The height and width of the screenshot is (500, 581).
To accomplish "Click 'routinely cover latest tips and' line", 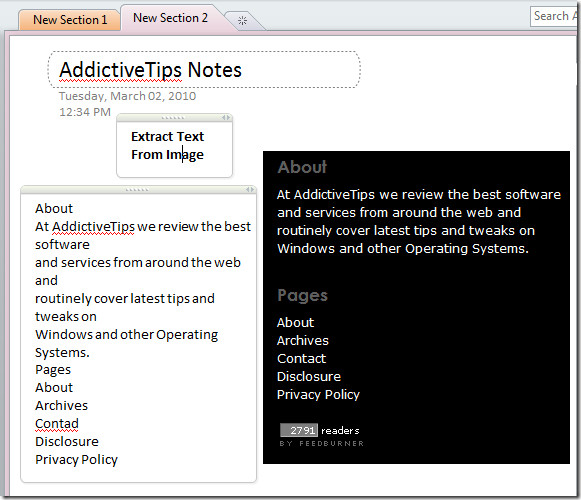I will (x=125, y=299).
